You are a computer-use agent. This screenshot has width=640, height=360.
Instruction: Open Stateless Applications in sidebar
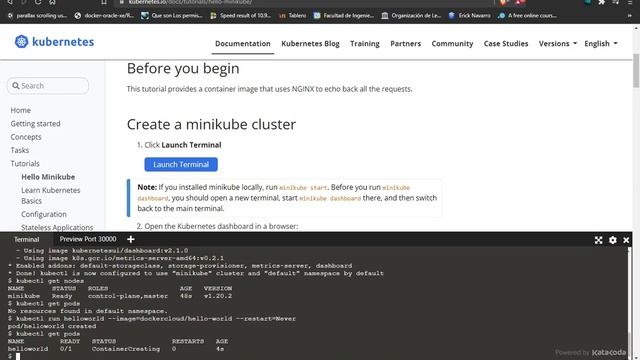coord(57,227)
